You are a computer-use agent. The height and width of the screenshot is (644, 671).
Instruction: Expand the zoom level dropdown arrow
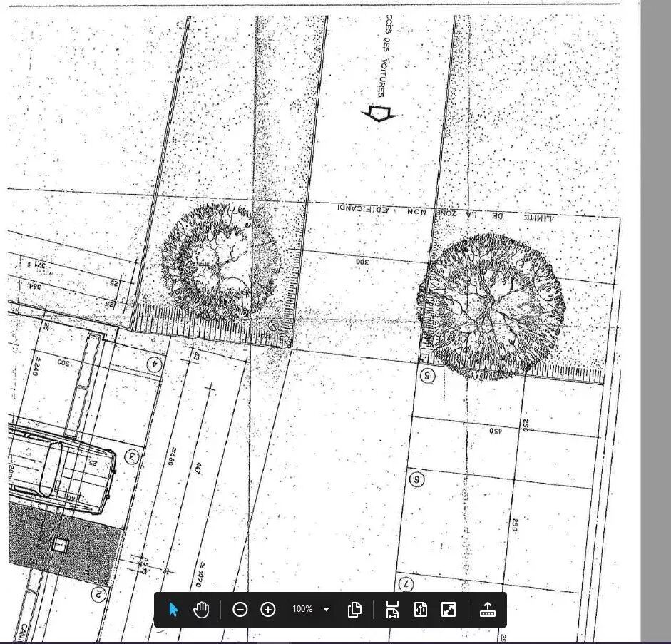pyautogui.click(x=327, y=610)
